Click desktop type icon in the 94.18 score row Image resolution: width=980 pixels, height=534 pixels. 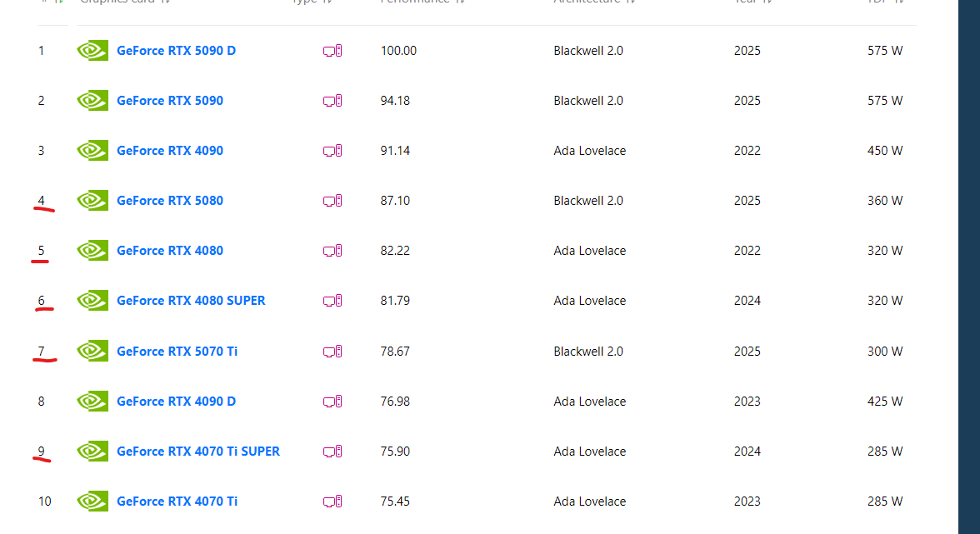pos(332,101)
